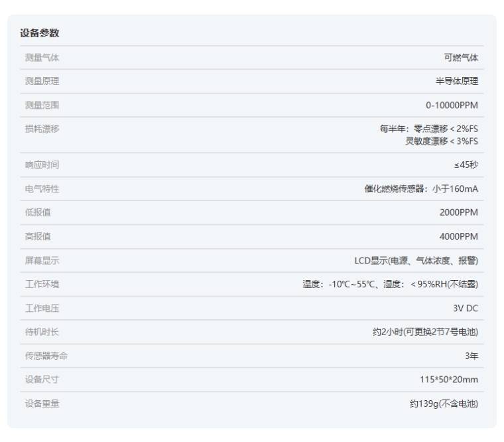This screenshot has height=442, width=504.
Task: Click the 可燃气体 value text
Action: click(x=461, y=58)
